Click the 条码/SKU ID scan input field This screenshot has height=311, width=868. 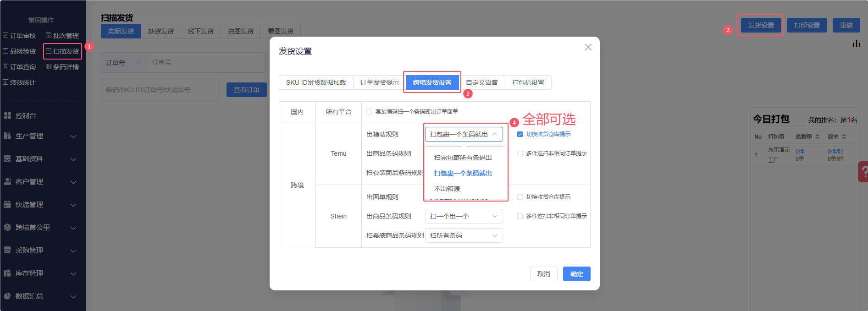[160, 90]
